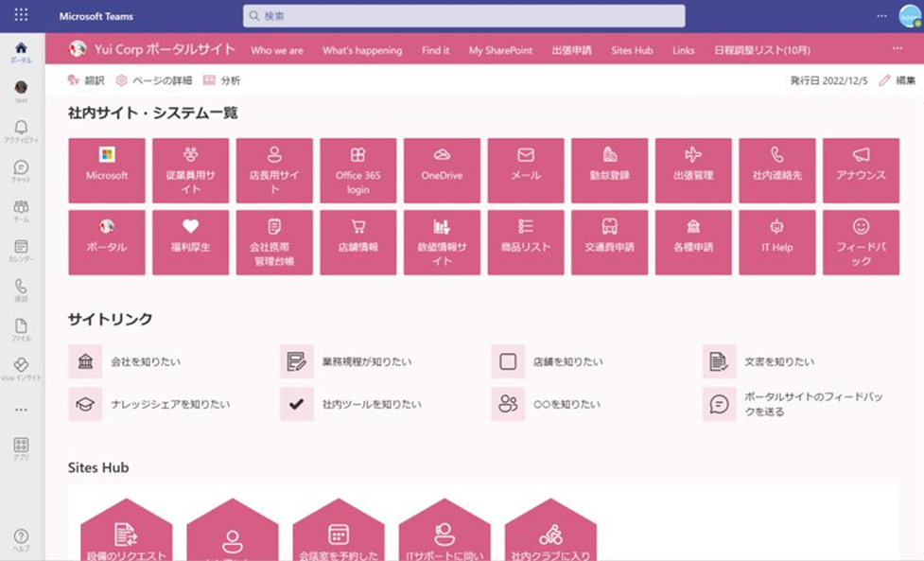This screenshot has width=924, height=561.
Task: Open Calls in Teams sidebar
Action: [21, 289]
